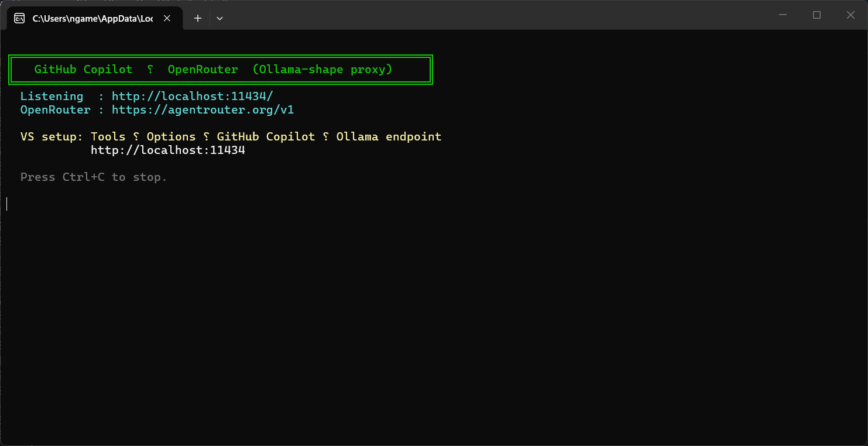Click the 'VS setup:' yellow text

[52, 136]
